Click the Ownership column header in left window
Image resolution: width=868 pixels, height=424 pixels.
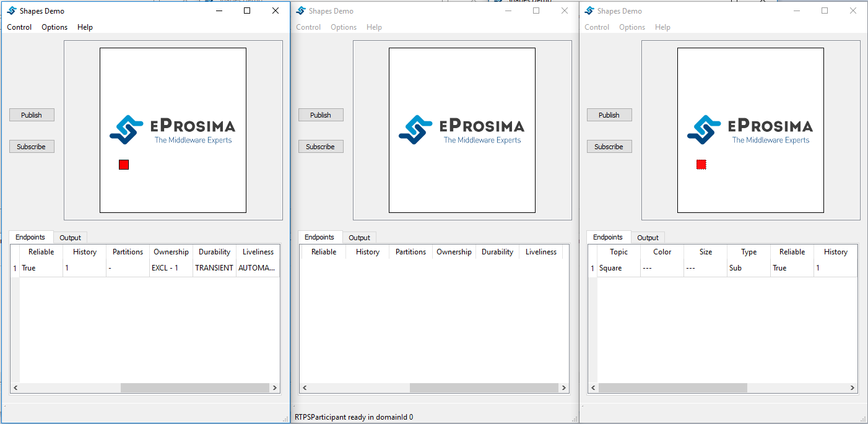pos(171,252)
